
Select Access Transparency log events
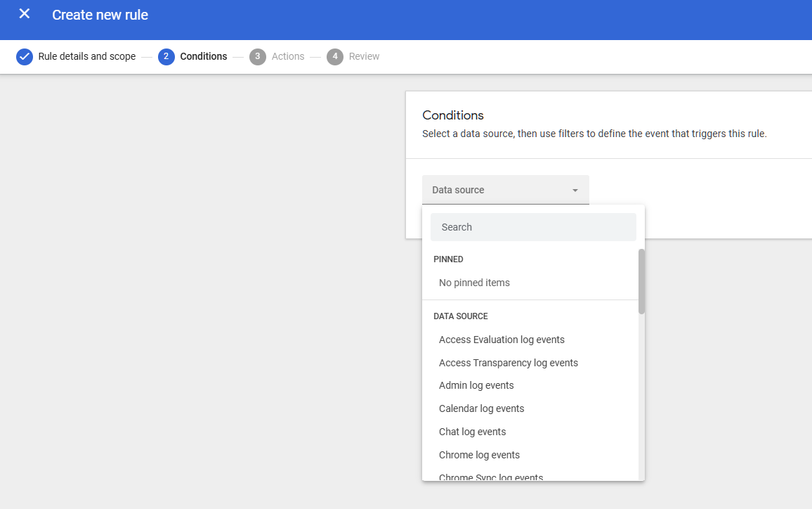tap(508, 363)
